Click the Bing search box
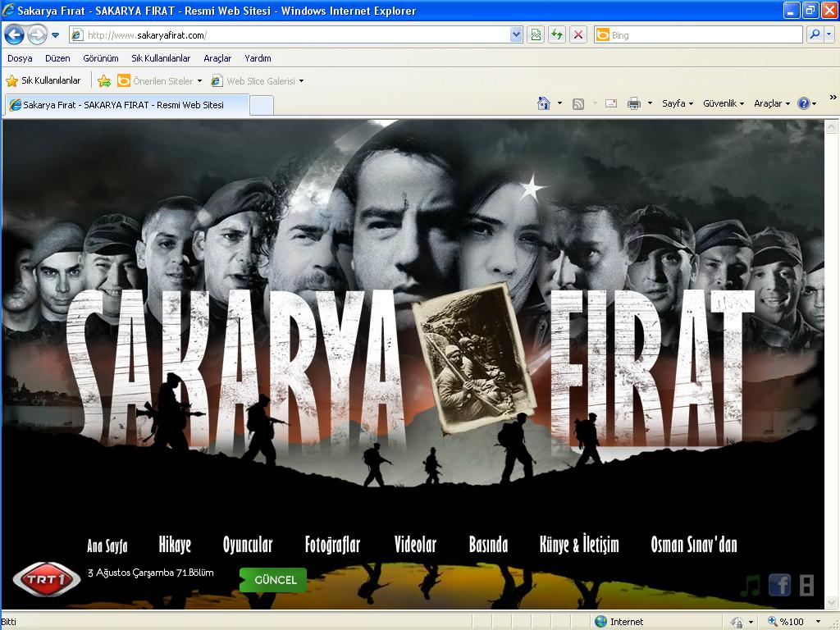 point(699,35)
